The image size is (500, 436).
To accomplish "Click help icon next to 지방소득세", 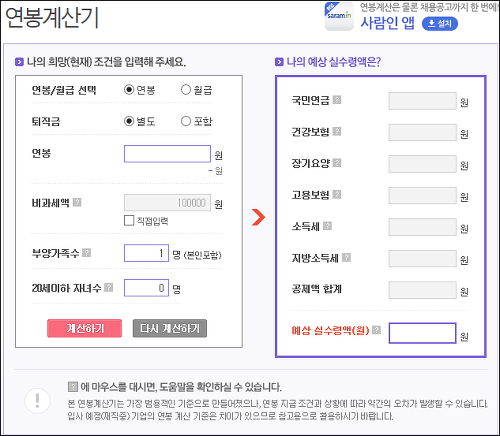I will (346, 257).
